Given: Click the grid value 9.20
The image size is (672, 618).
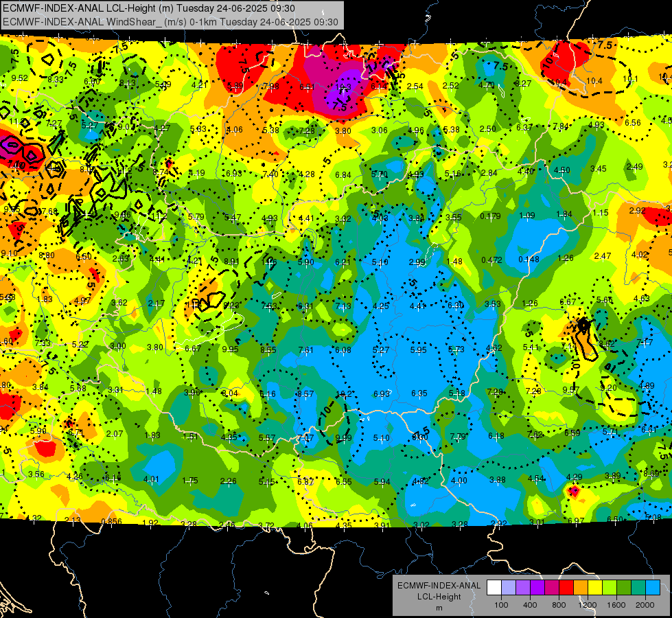Looking at the screenshot, I should [609, 388].
